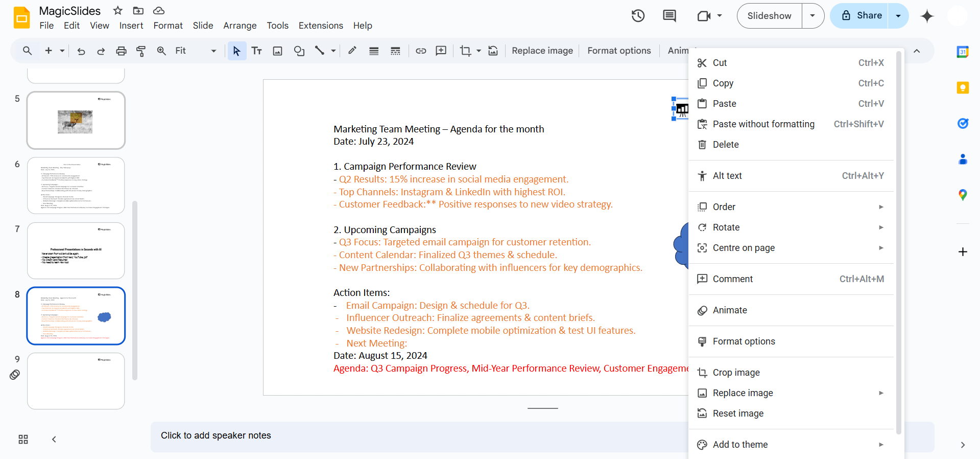Choose Alt text from context menu
Viewport: 980px width, 459px height.
pyautogui.click(x=727, y=176)
